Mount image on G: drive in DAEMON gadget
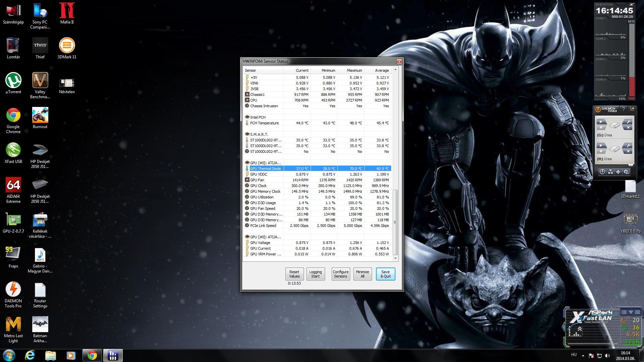 click(x=601, y=122)
